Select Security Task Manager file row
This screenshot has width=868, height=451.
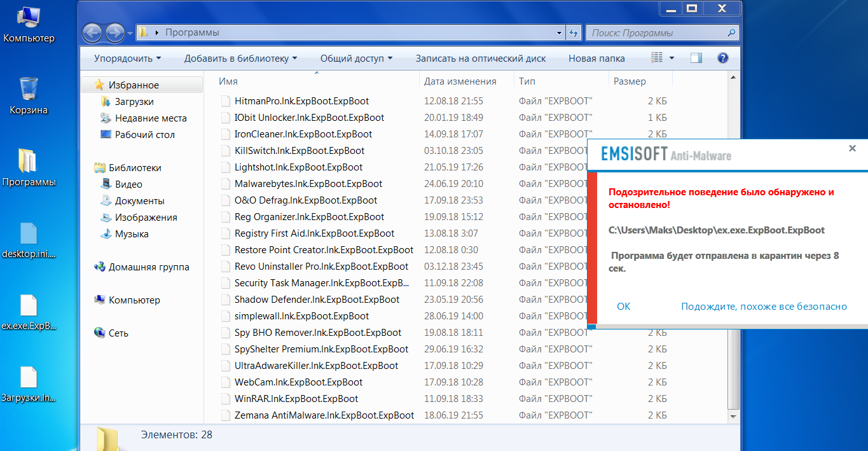pyautogui.click(x=445, y=283)
